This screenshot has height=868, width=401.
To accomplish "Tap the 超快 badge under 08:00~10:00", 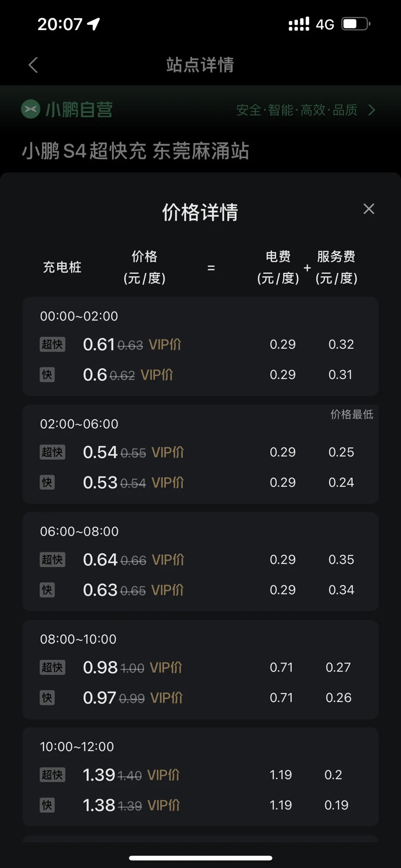I will (52, 667).
